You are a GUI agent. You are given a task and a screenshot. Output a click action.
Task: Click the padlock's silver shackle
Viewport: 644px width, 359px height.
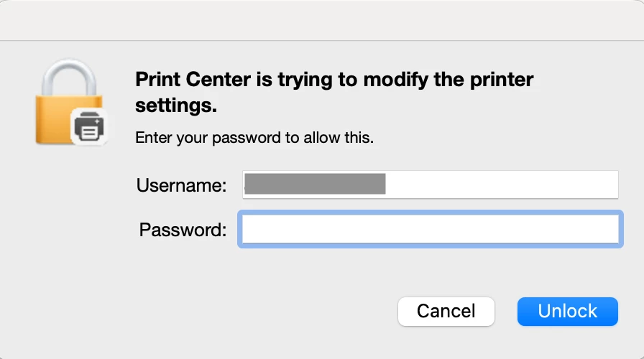(x=69, y=78)
